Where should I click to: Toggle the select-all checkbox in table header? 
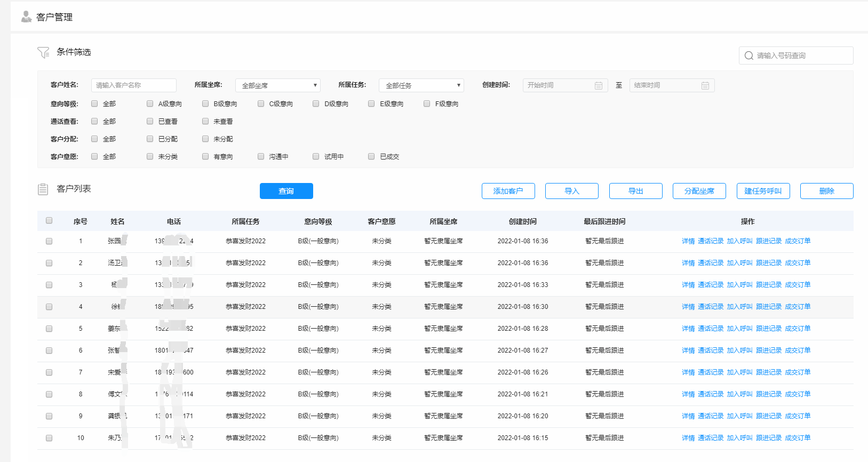pos(49,220)
